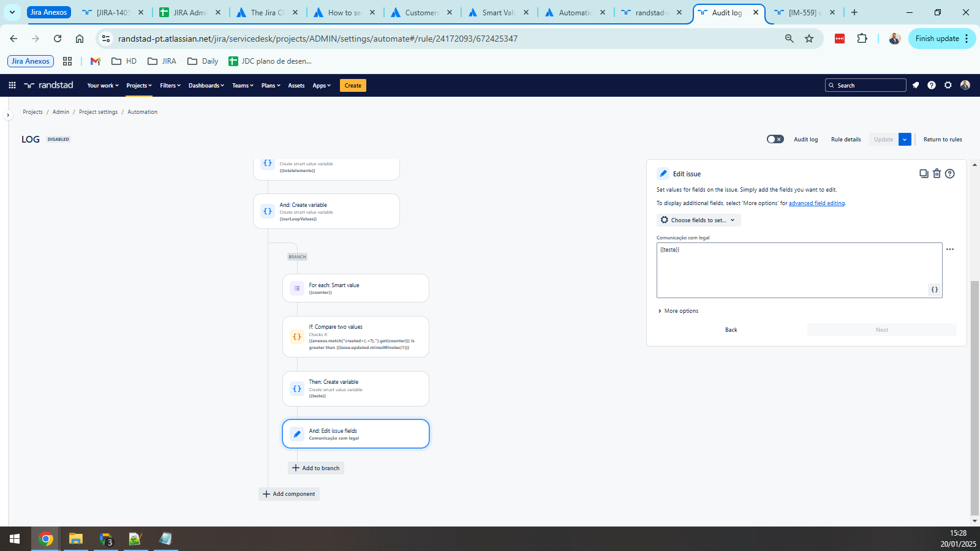Open notifications icon in Jira header
This screenshot has height=551, width=980.
tap(916, 85)
